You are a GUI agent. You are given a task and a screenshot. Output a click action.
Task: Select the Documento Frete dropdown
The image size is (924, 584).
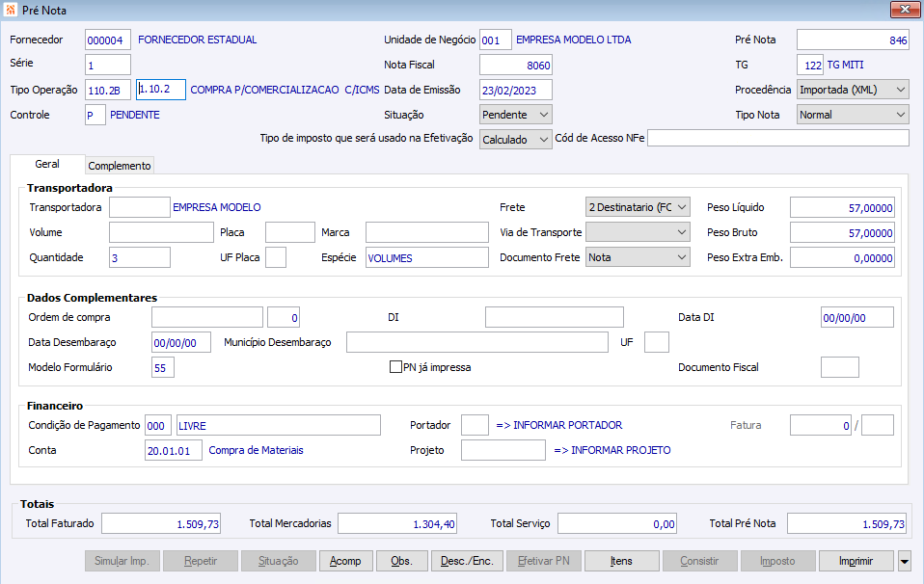click(639, 257)
